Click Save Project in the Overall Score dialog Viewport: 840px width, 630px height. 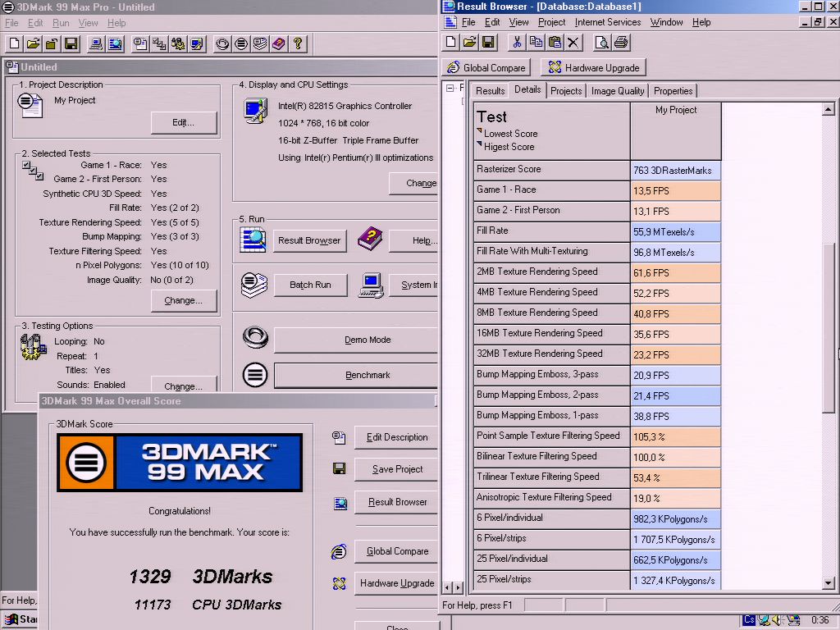(396, 469)
